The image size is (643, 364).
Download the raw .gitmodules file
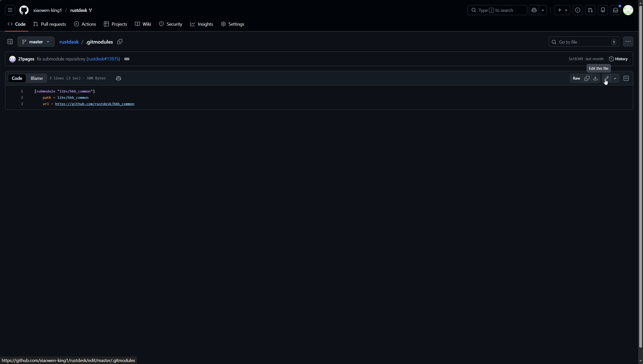[595, 78]
